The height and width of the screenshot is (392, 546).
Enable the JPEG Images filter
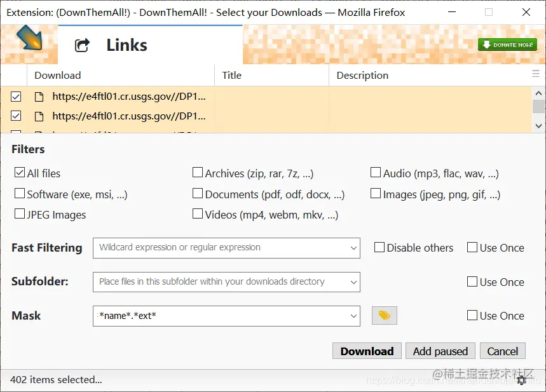tap(20, 213)
